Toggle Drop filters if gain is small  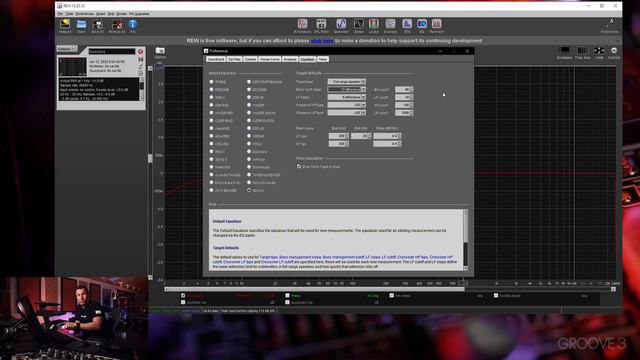pyautogui.click(x=299, y=167)
